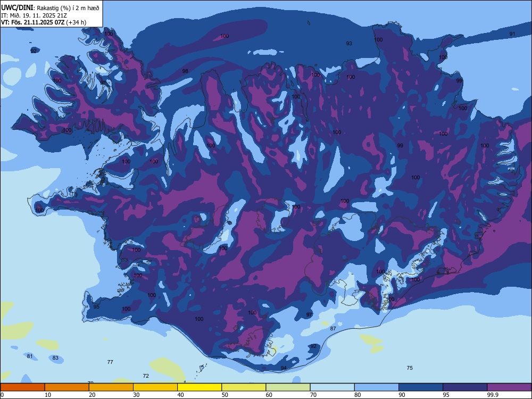
Task: Click the 0–10 dark orange legend swatch
Action: pyautogui.click(x=22, y=387)
